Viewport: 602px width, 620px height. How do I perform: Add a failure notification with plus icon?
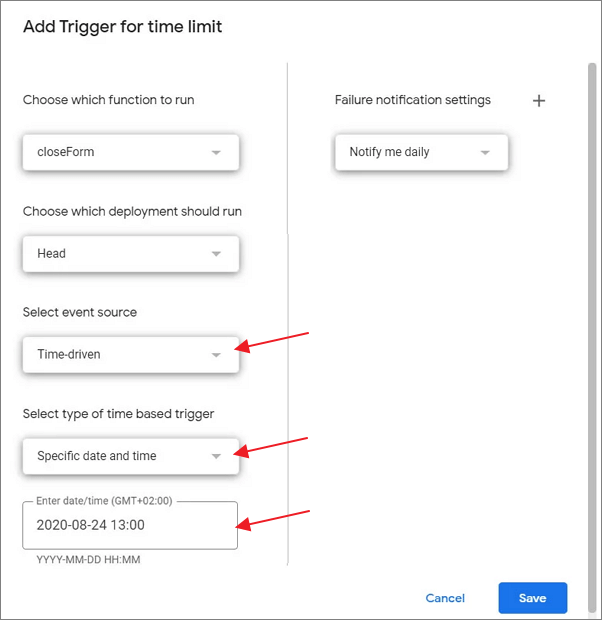pyautogui.click(x=538, y=101)
